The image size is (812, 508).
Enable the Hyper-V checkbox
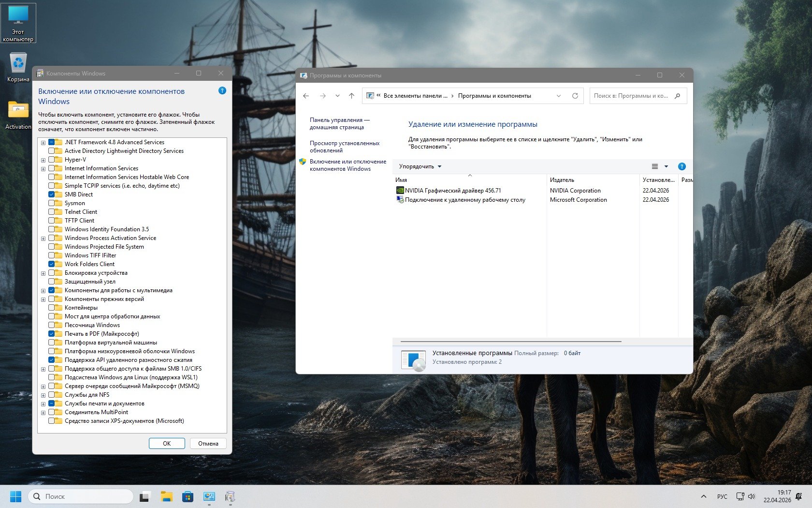click(52, 160)
